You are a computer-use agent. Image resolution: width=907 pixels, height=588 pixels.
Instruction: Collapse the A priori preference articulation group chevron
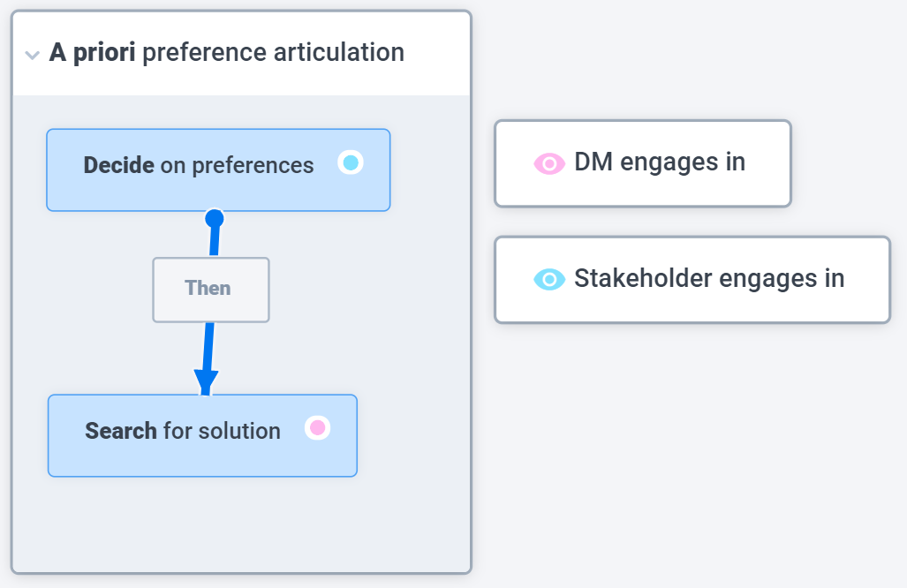click(x=33, y=55)
